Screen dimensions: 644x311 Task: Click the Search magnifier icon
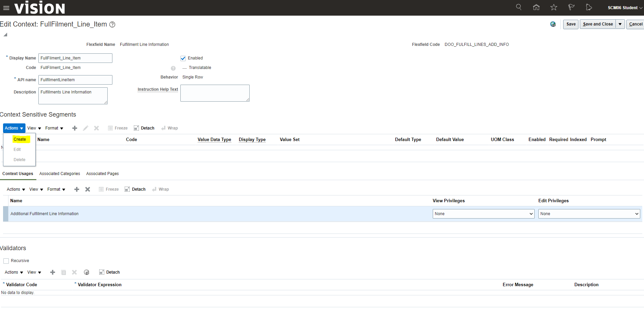tap(519, 7)
